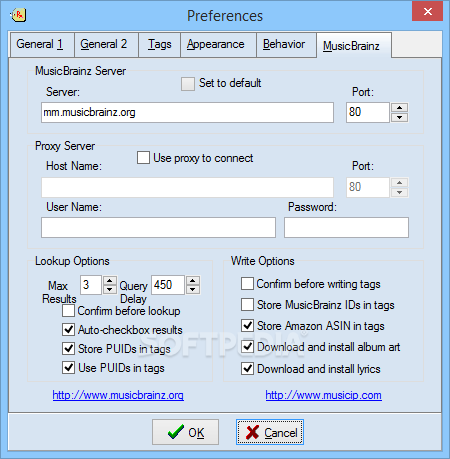Screen dimensions: 450x459
Task: Increase MusicBrainz server port with up arrow
Action: click(x=399, y=108)
